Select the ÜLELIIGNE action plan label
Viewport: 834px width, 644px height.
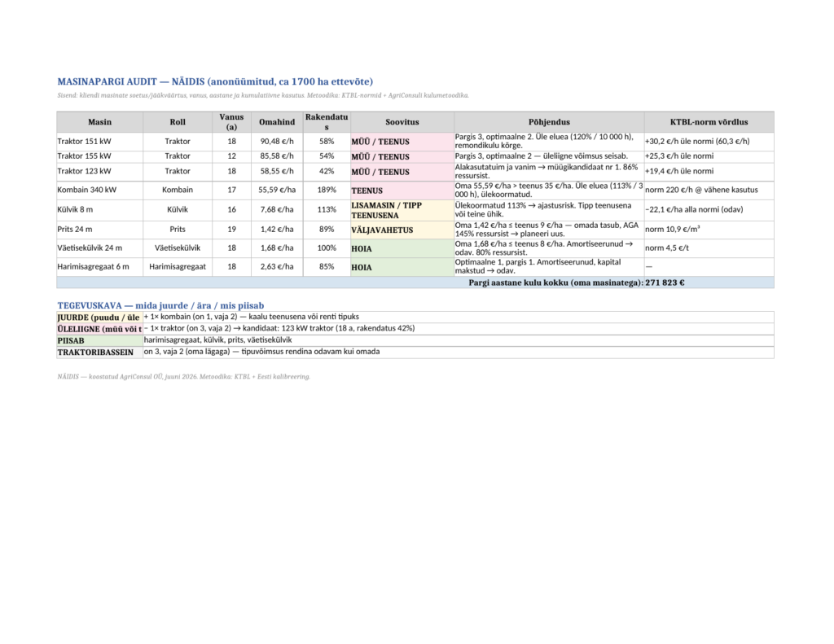[x=100, y=329]
